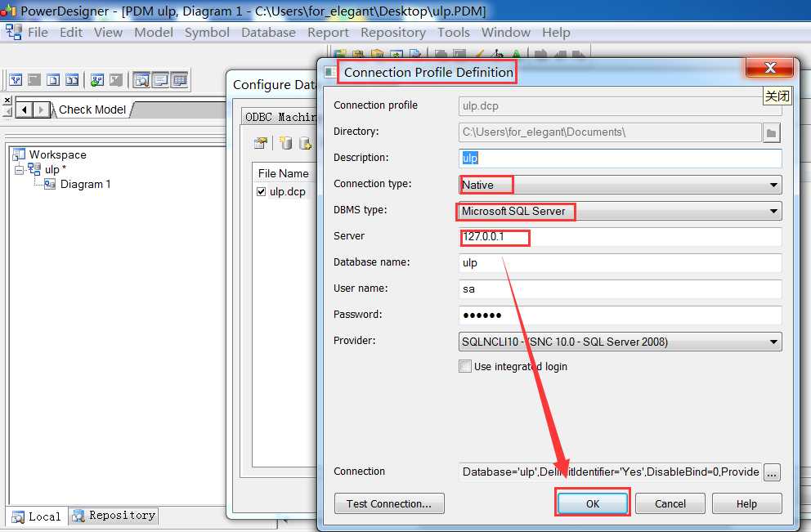Click the Password input field
The height and width of the screenshot is (532, 811).
click(621, 315)
